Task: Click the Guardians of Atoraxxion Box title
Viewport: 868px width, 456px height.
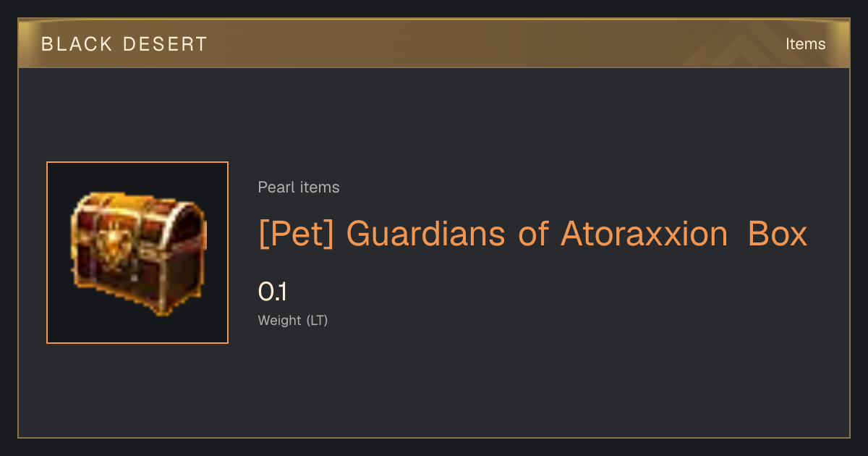Action: [532, 234]
